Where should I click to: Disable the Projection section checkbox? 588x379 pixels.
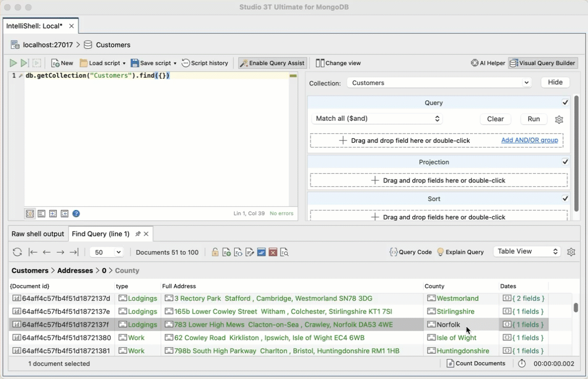pos(565,162)
